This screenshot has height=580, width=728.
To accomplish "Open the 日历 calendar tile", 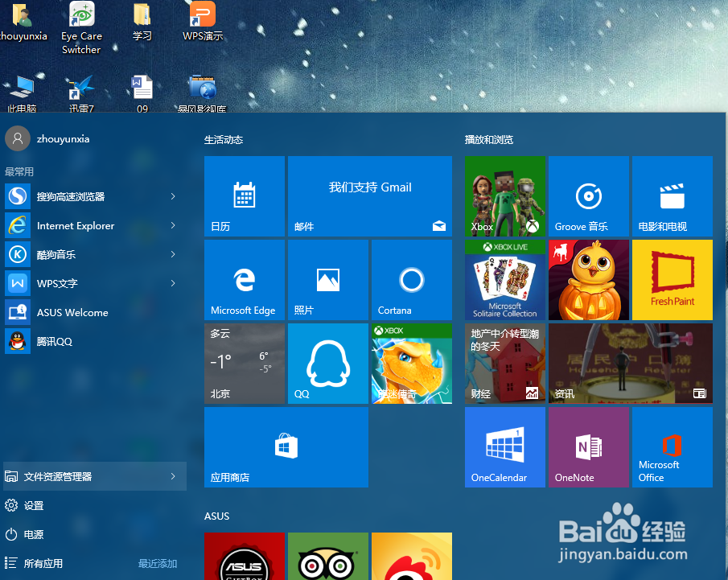I will 245,196.
